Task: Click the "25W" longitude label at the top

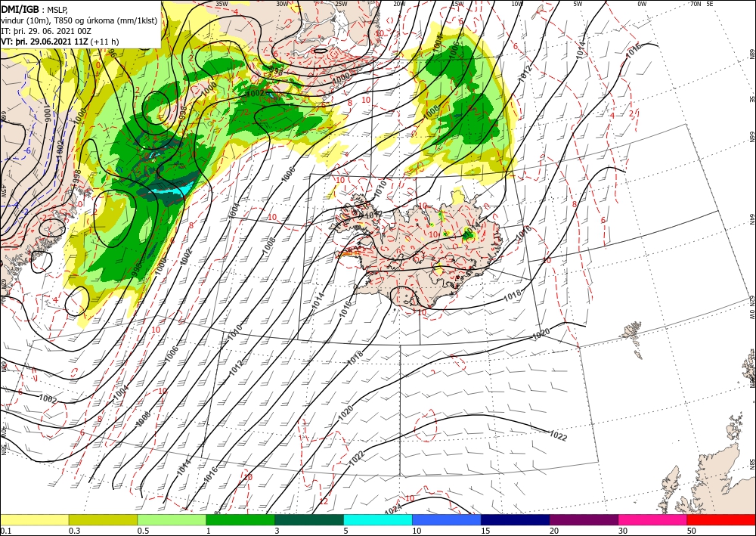Action: pyautogui.click(x=341, y=4)
